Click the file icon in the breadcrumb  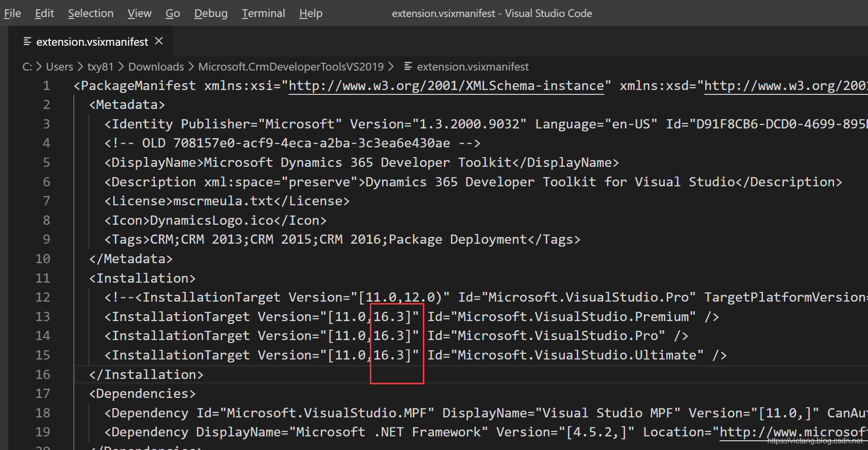click(408, 66)
